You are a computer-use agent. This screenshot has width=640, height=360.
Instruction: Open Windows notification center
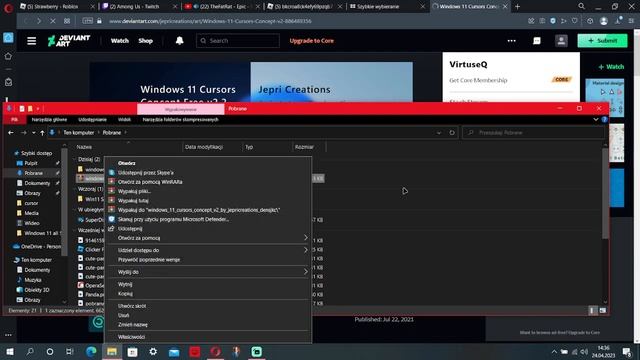click(627, 351)
